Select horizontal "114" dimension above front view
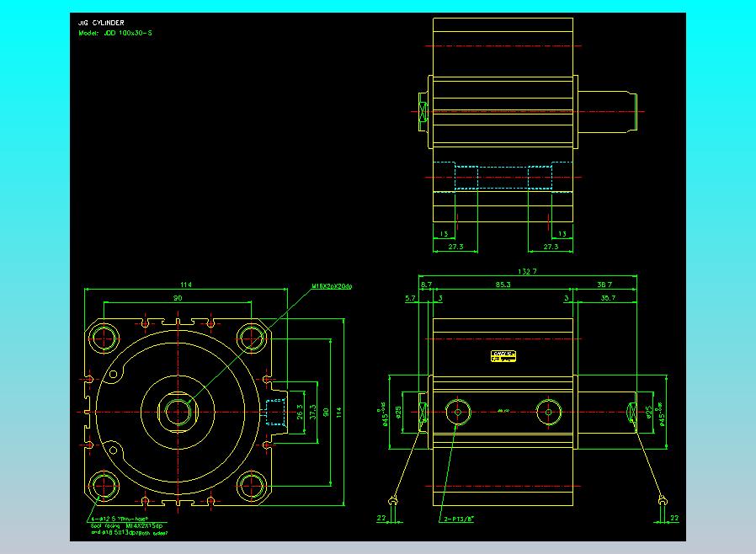 pyautogui.click(x=185, y=285)
